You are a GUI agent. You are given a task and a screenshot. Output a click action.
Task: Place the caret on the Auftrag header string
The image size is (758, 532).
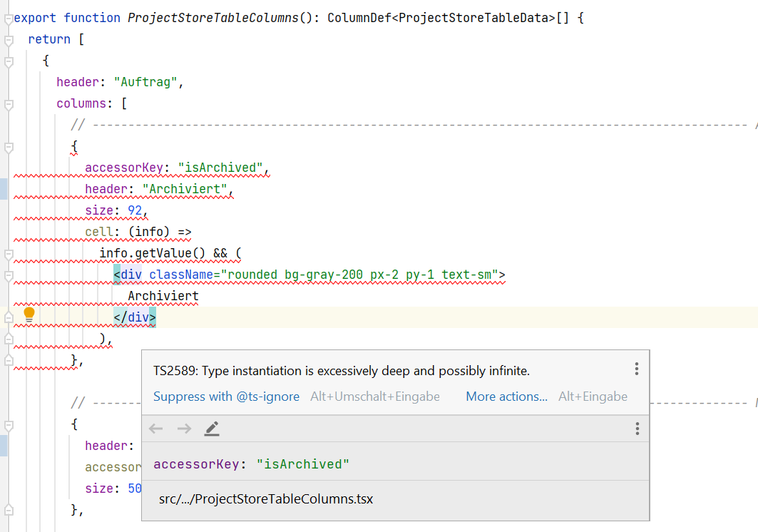point(145,82)
